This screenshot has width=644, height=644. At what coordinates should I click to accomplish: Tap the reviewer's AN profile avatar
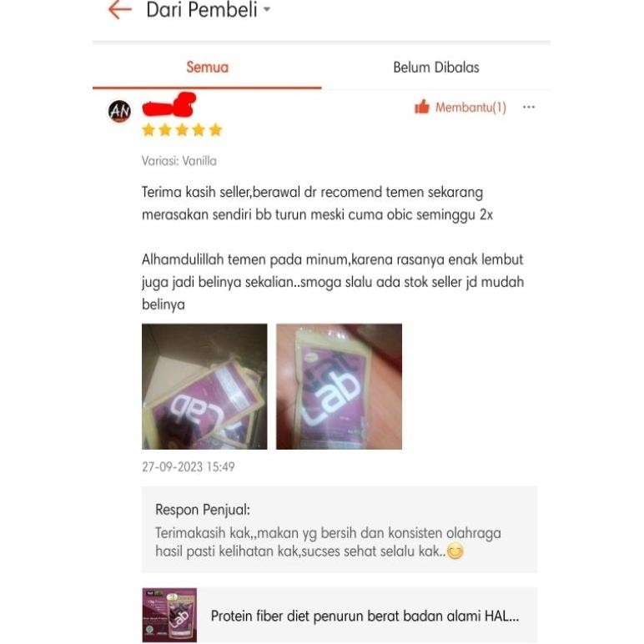[119, 111]
